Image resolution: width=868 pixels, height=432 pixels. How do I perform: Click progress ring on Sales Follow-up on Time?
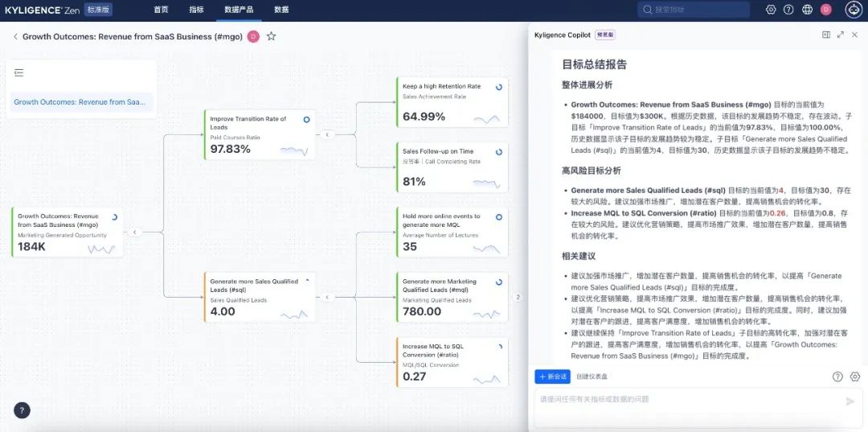pyautogui.click(x=499, y=152)
